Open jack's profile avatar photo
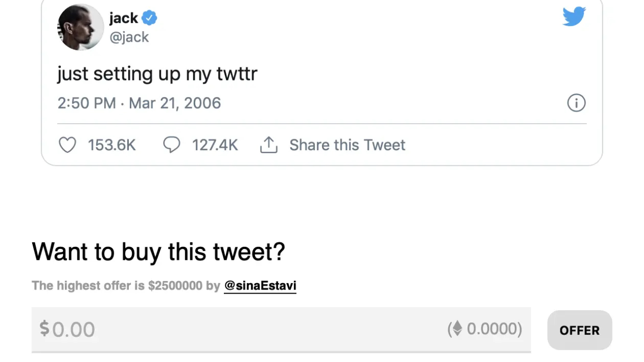Image resolution: width=644 pixels, height=362 pixels. (80, 28)
